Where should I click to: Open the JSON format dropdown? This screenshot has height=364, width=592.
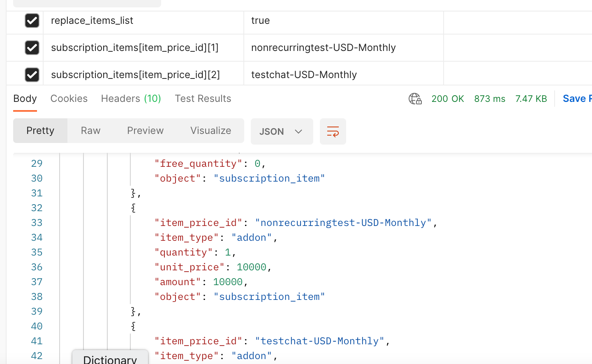pos(282,131)
